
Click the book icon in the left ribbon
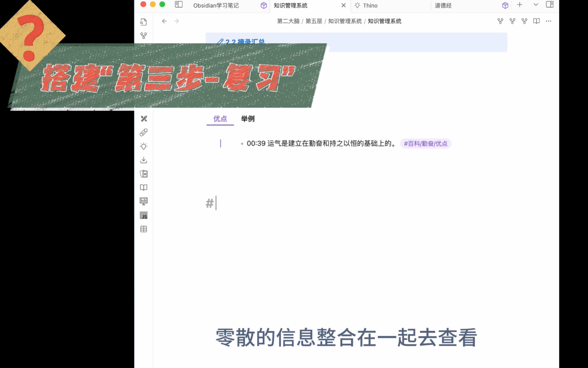[144, 187]
